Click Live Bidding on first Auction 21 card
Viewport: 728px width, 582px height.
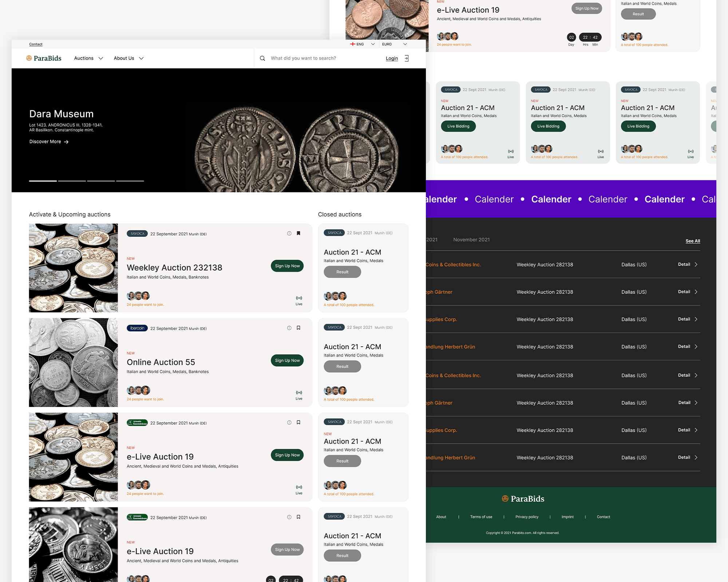[x=458, y=126]
